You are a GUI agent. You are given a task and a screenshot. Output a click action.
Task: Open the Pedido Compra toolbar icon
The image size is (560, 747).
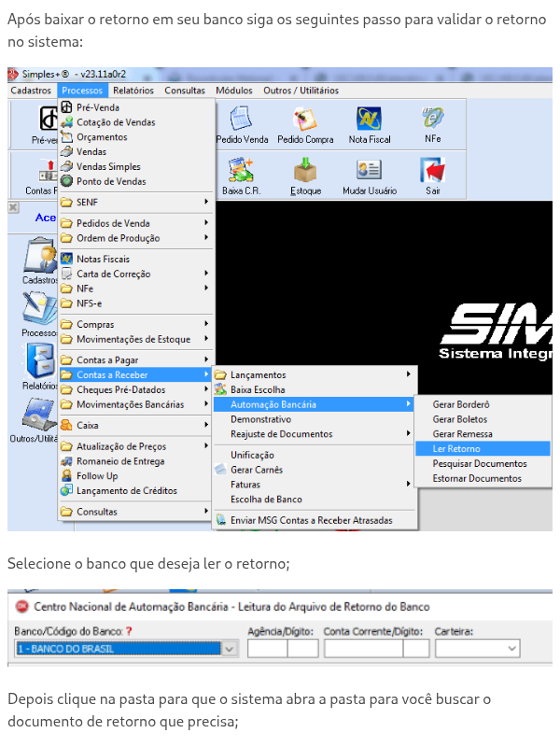(x=305, y=120)
